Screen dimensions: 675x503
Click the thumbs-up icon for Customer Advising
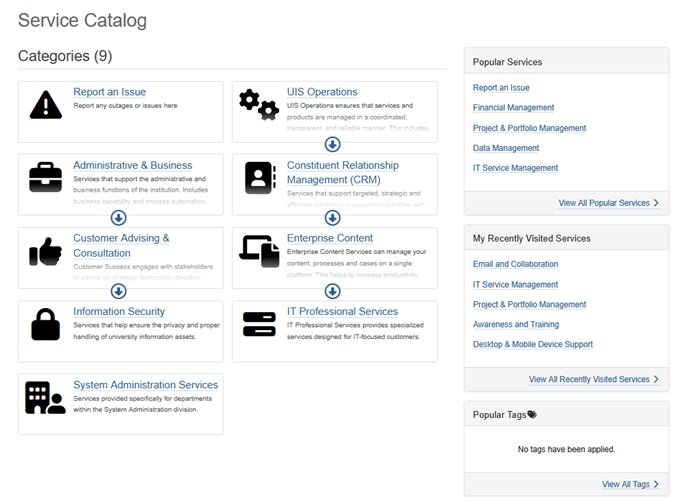[46, 251]
